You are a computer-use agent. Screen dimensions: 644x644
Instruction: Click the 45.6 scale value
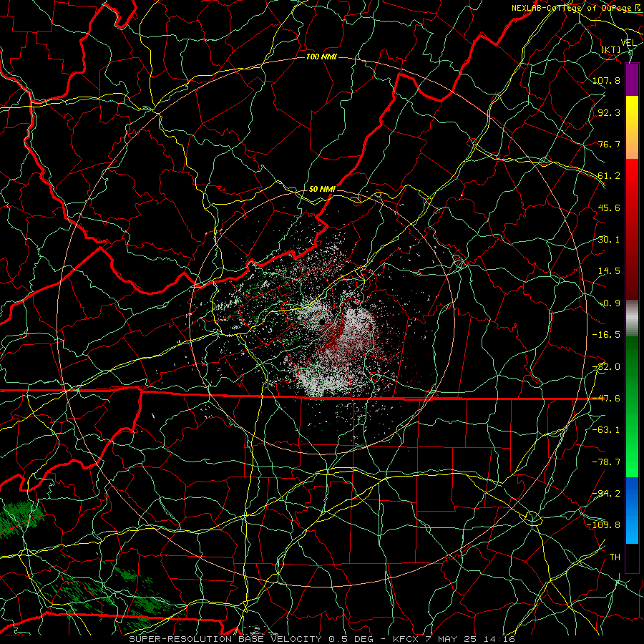609,208
